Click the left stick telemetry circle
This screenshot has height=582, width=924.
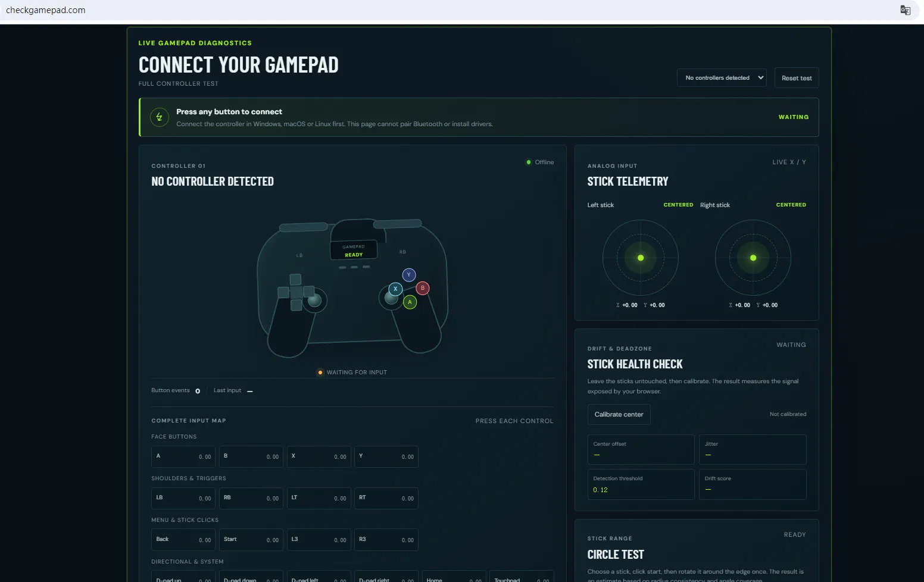tap(641, 258)
